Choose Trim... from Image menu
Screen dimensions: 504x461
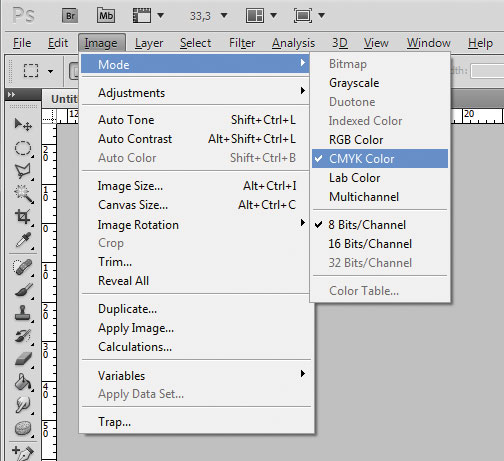click(x=195, y=262)
